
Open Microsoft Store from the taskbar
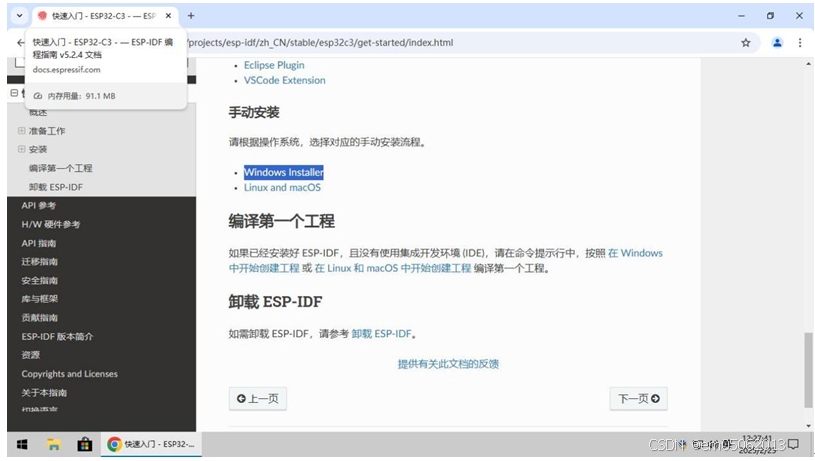click(85, 444)
